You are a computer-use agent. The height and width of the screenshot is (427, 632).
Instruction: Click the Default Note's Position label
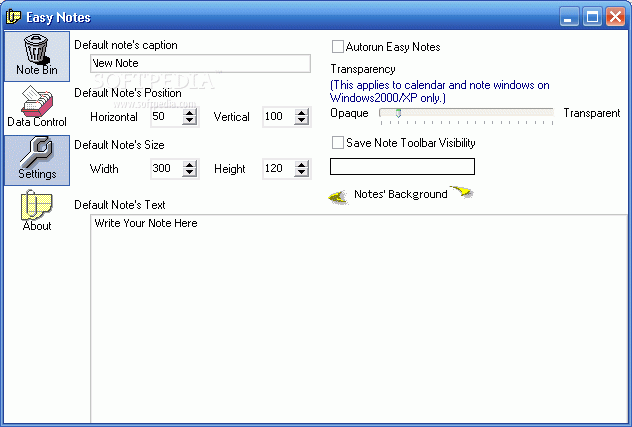click(x=128, y=93)
